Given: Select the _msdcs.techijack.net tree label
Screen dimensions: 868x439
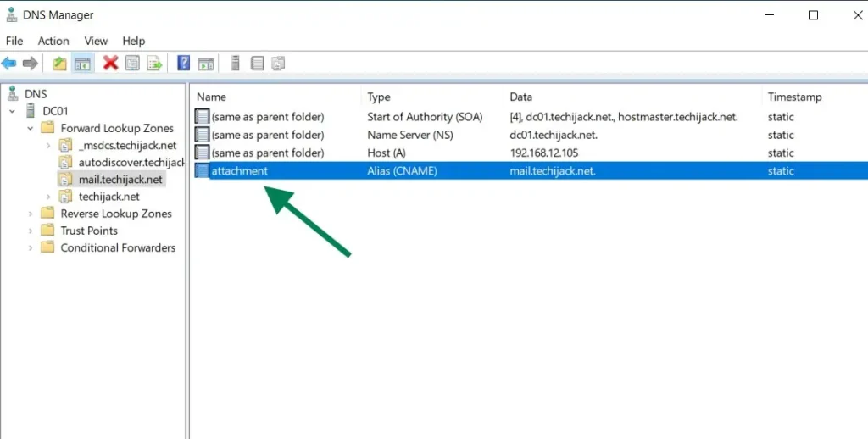Looking at the screenshot, I should click(x=127, y=146).
